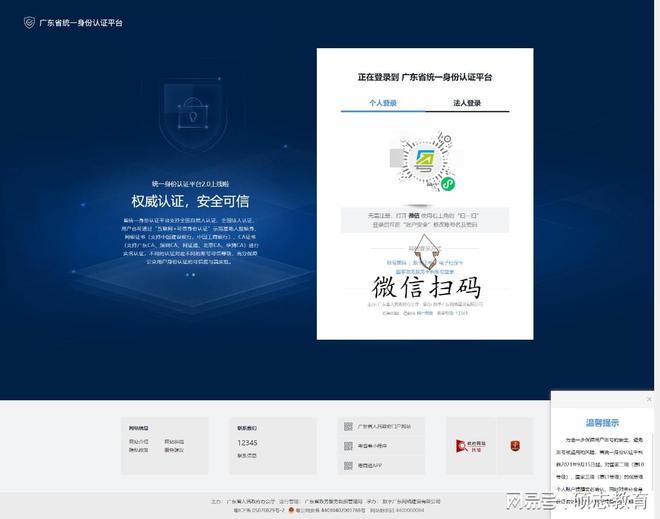Image resolution: width=660 pixels, height=519 pixels.
Task: Open the 国家政务服务平台 account login link
Action: 425,271
